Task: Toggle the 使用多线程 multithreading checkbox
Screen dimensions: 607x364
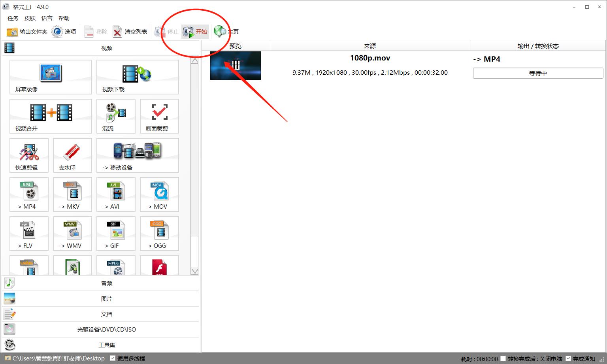Action: pyautogui.click(x=113, y=358)
